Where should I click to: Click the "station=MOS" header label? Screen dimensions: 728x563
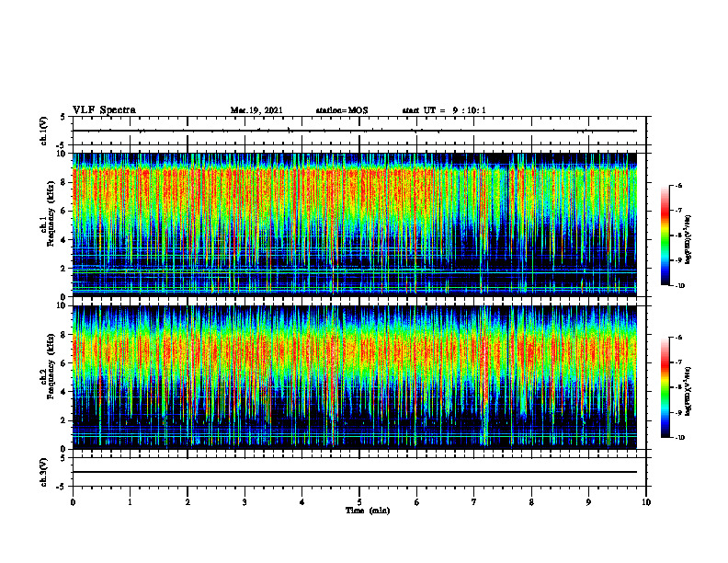pyautogui.click(x=342, y=110)
